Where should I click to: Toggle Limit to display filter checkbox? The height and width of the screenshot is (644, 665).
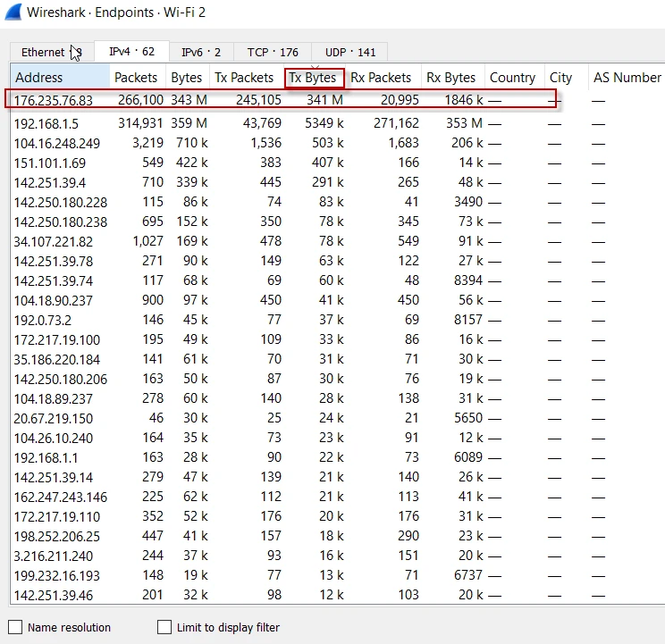164,627
